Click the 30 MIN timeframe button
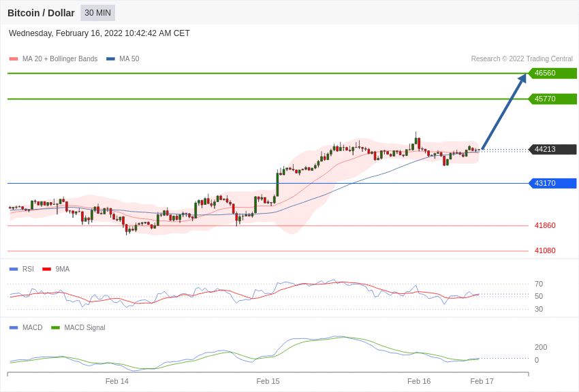The width and height of the screenshot is (579, 392). [98, 13]
